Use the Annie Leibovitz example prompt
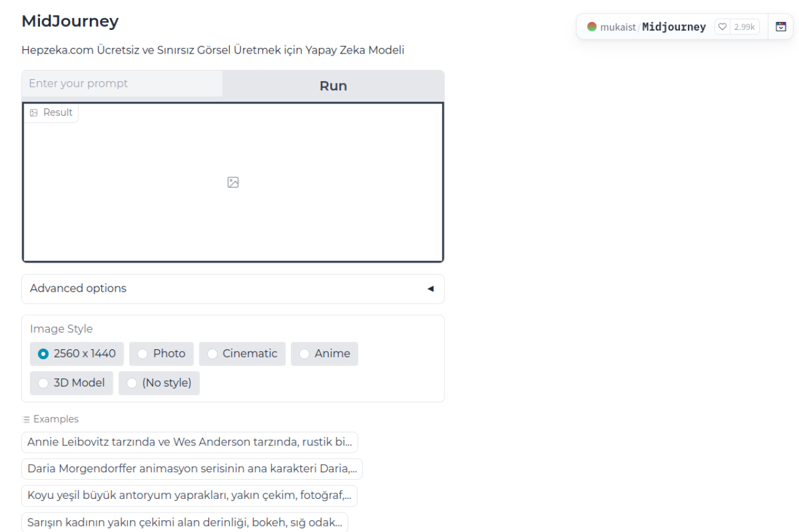Viewport: 799px width, 532px height. pyautogui.click(x=190, y=442)
